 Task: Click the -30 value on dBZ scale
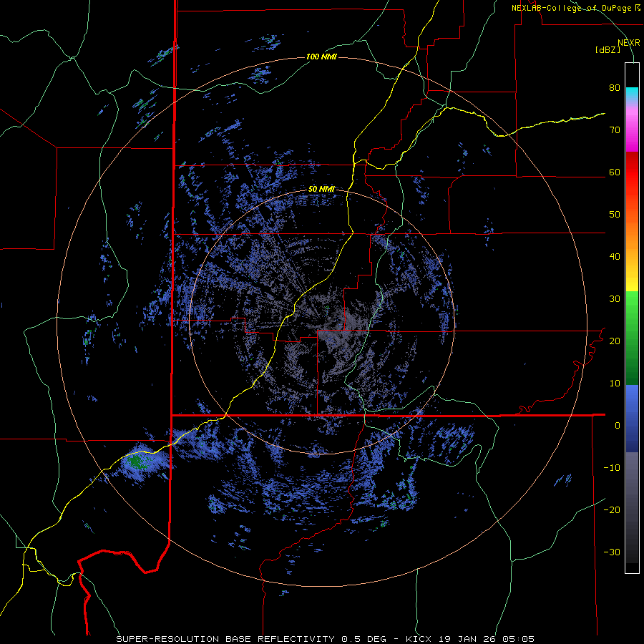coord(612,552)
